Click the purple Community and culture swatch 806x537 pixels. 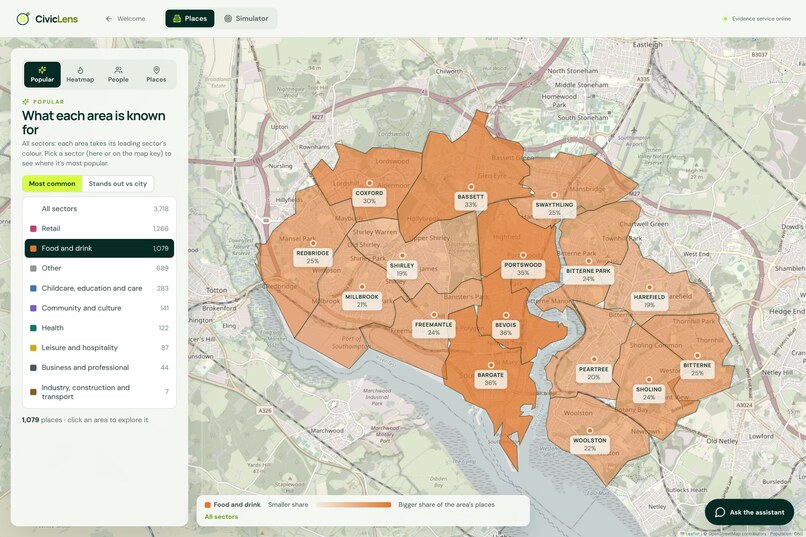[x=33, y=308]
